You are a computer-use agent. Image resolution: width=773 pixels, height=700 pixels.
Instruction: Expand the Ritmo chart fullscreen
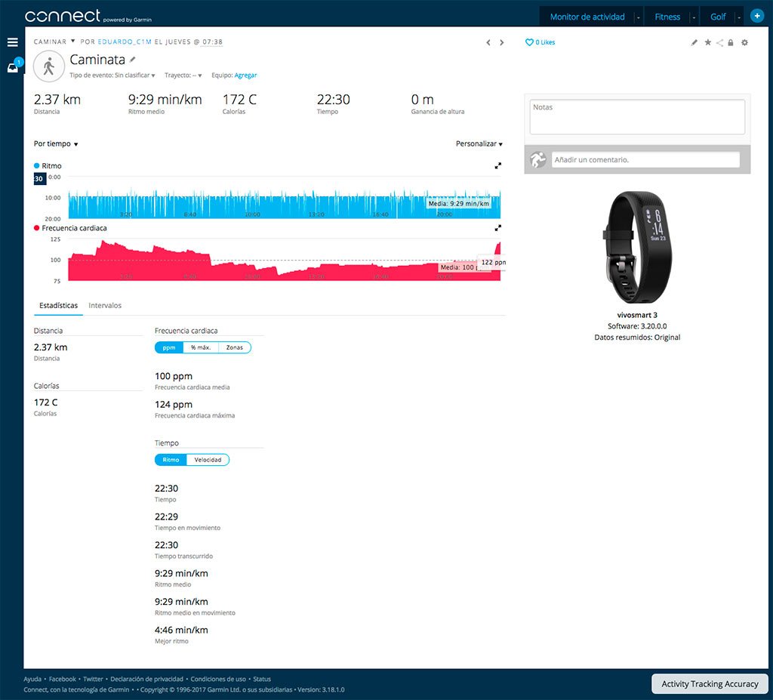coord(498,166)
